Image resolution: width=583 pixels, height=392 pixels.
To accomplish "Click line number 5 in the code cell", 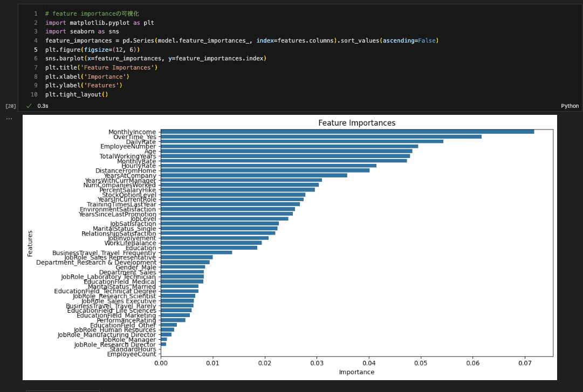I will 35,49.
